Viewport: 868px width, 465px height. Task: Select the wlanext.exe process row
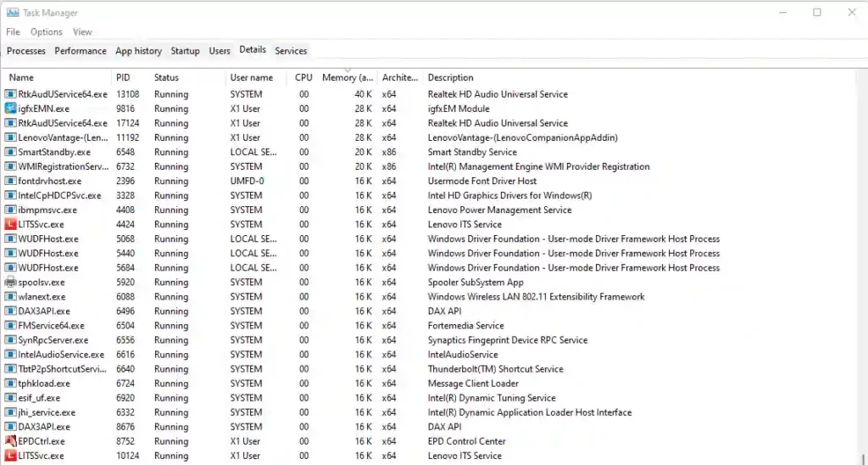430,296
